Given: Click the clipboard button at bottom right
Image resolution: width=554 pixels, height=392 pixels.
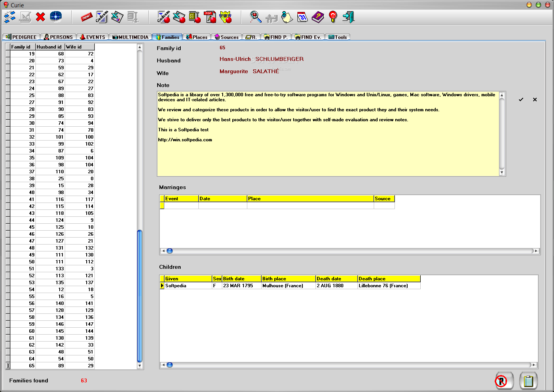Looking at the screenshot, I should [x=529, y=381].
